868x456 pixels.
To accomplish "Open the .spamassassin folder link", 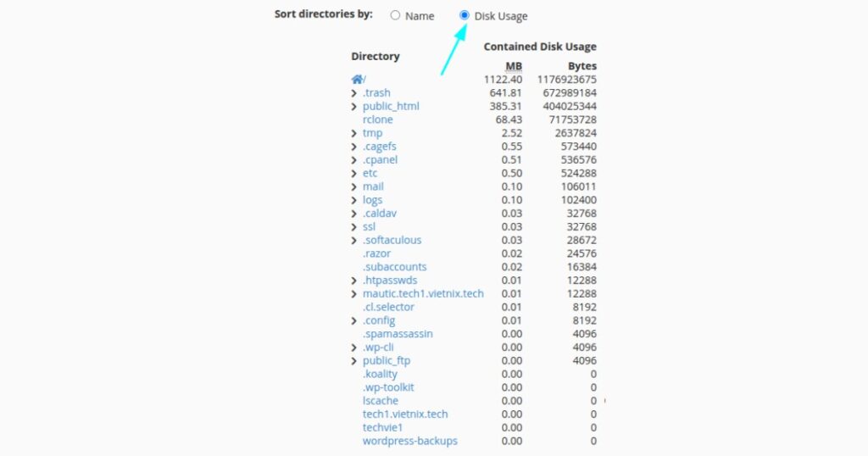I will click(x=398, y=334).
